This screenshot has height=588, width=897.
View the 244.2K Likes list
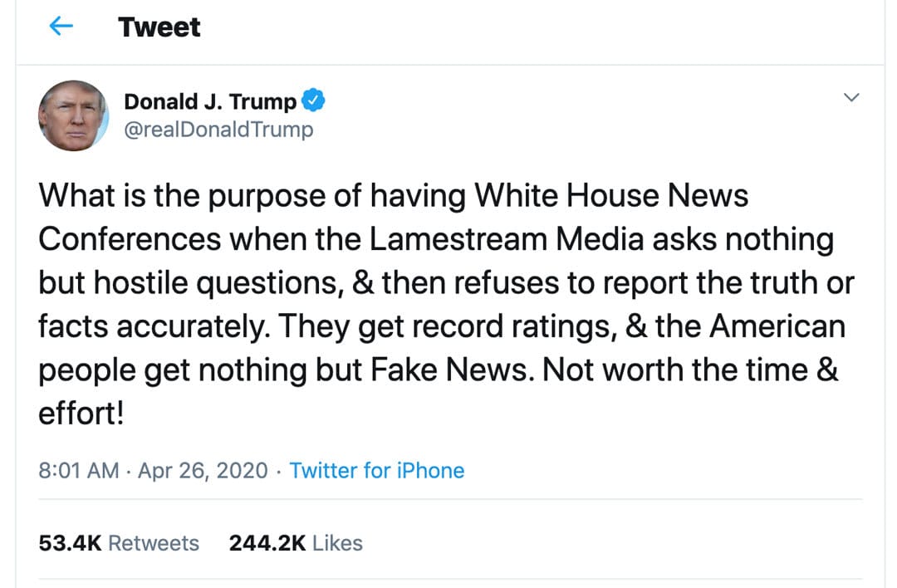296,543
